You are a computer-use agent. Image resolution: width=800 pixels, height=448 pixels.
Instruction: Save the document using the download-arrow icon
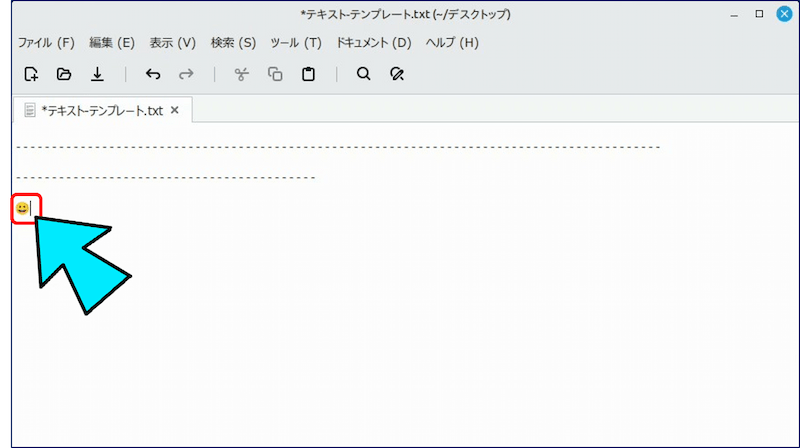tap(97, 74)
